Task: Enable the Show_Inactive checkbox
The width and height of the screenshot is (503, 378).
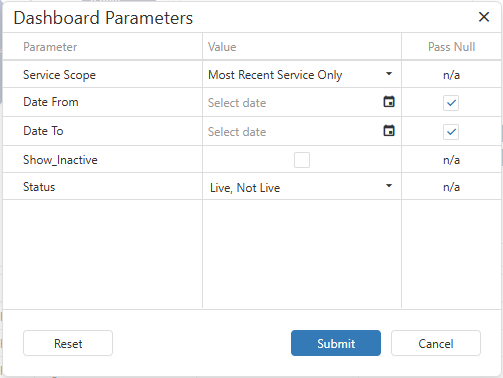Action: (302, 160)
